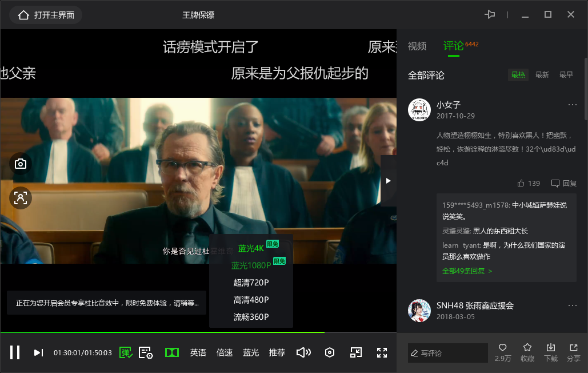The image size is (588, 373).
Task: Pause the video playback
Action: [x=15, y=352]
